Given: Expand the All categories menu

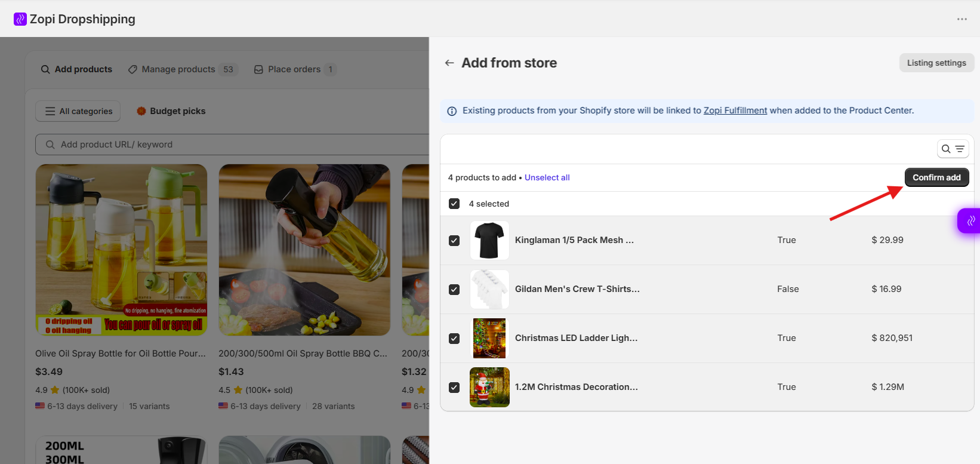Looking at the screenshot, I should click(78, 111).
